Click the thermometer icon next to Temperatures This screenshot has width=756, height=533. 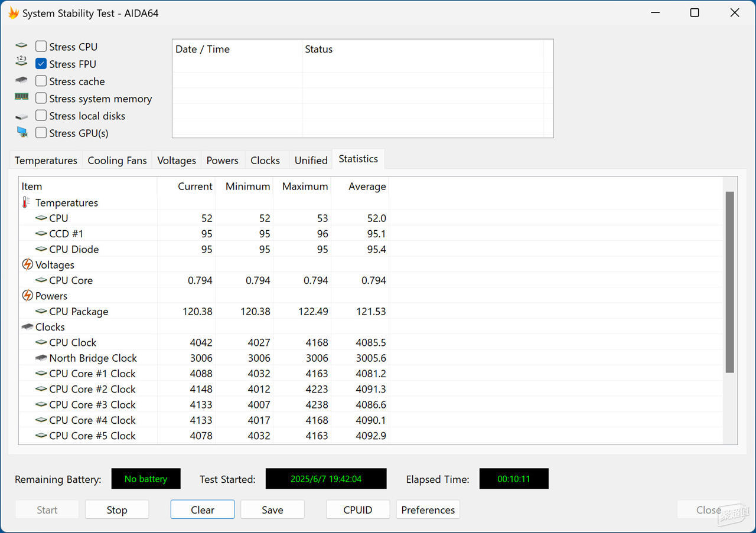(26, 202)
